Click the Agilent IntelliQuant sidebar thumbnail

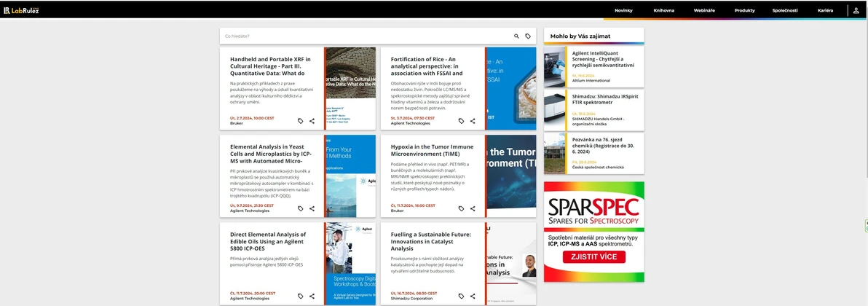(555, 66)
